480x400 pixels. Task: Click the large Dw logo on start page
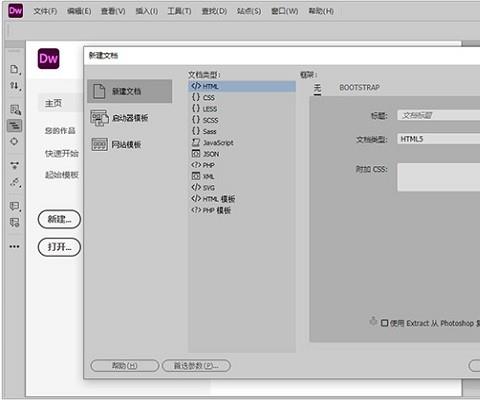tap(49, 59)
